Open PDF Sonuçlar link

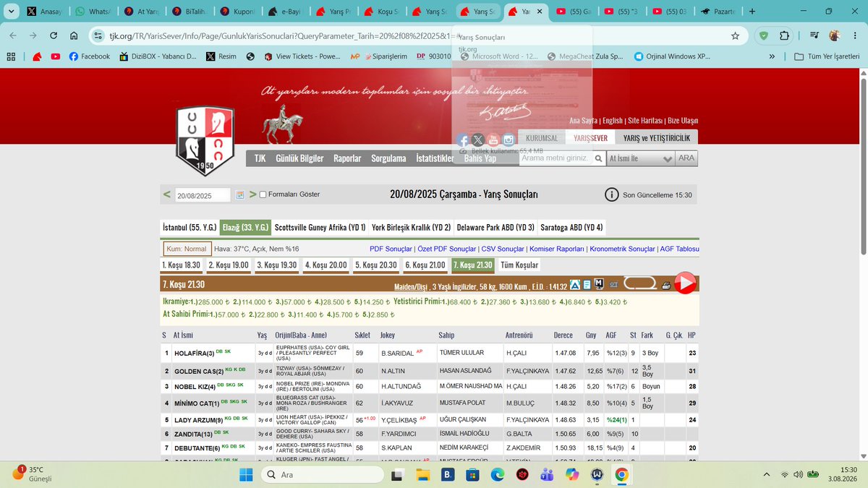click(391, 249)
